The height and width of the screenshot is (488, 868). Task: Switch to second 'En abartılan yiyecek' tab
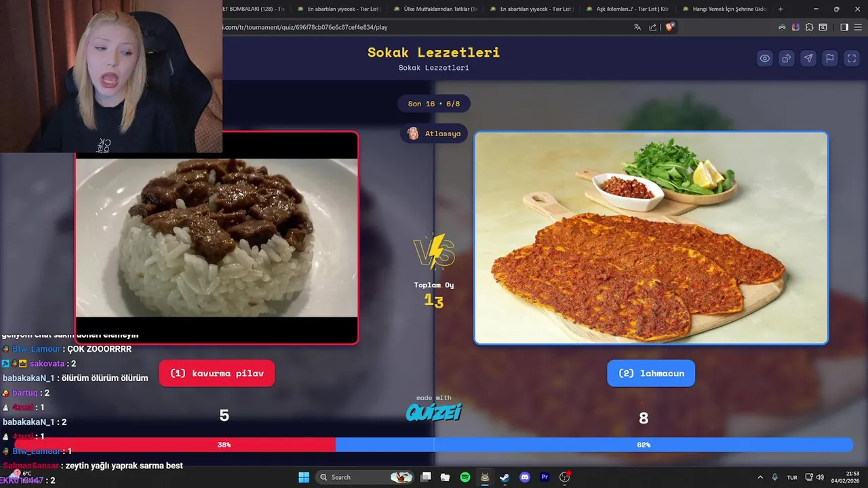532,9
